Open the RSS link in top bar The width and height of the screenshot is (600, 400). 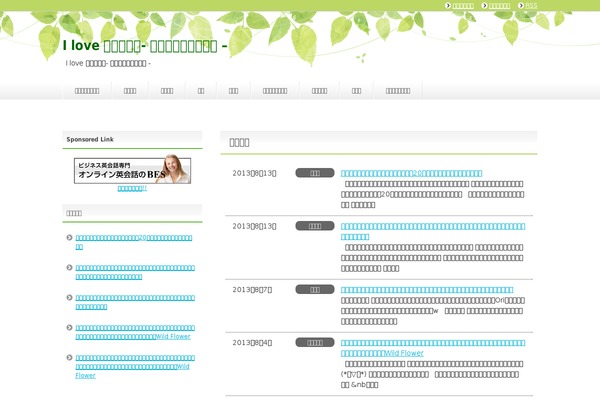(531, 5)
